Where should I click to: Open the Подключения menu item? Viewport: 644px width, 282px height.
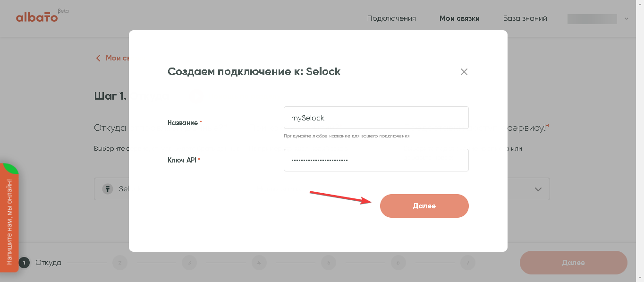(x=391, y=18)
